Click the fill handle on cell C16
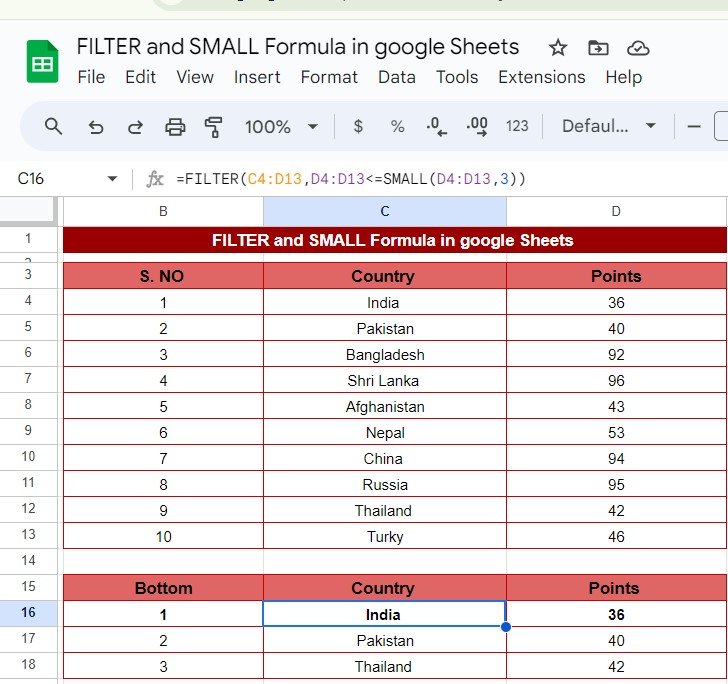The height and width of the screenshot is (684, 728). click(506, 627)
